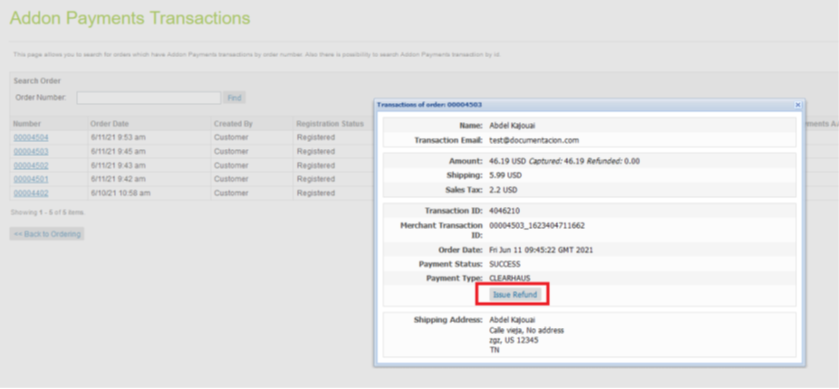Image resolution: width=839 pixels, height=389 pixels.
Task: Select the date 6/10/21 10:58 am
Action: pos(120,193)
